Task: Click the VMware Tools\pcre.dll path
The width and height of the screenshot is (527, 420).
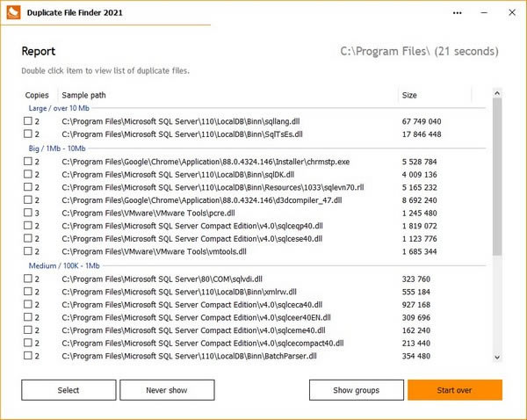Action: (148, 213)
